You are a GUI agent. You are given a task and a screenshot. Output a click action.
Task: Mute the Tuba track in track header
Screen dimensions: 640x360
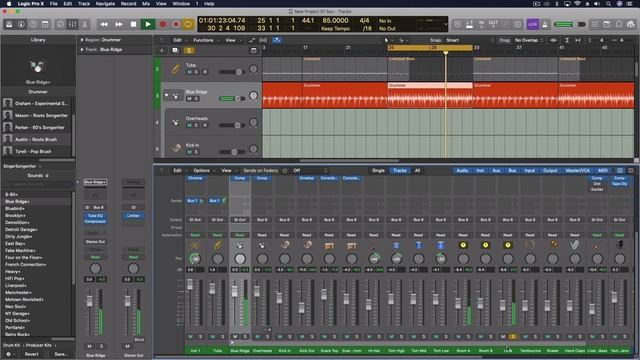(189, 72)
